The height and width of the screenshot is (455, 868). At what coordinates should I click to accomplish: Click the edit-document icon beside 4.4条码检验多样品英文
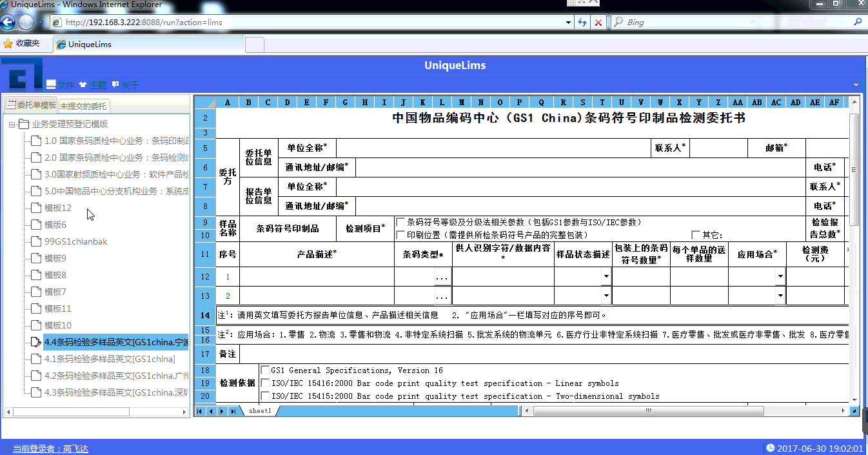(36, 342)
